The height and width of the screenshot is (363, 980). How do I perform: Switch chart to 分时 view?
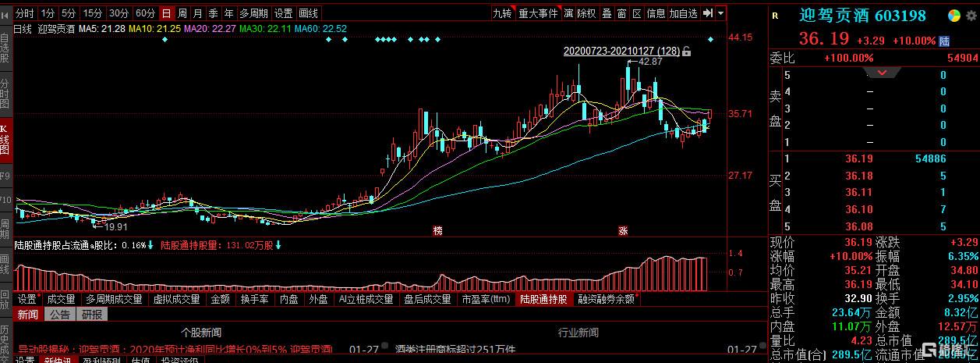[x=25, y=13]
